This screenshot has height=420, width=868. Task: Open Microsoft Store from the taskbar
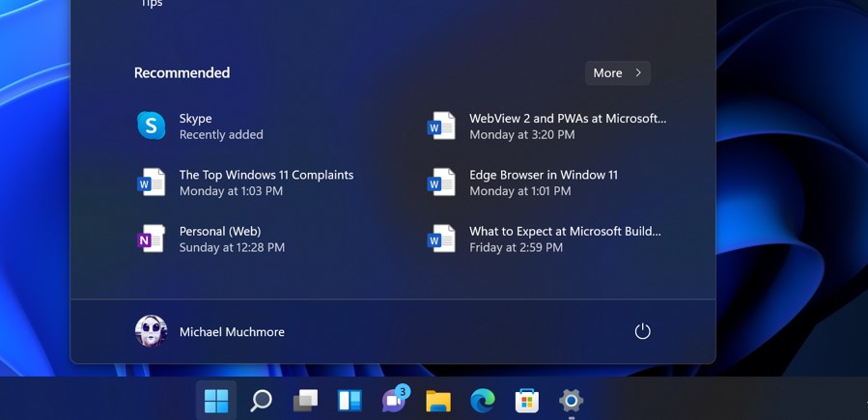tap(527, 400)
